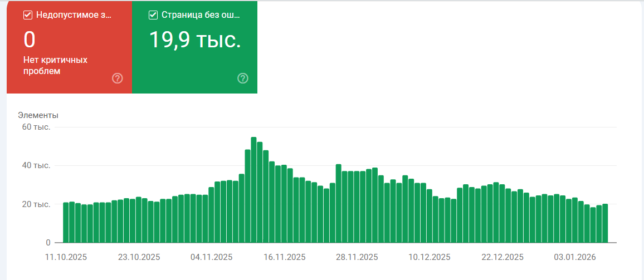Click the help icon in the red card
The image size is (644, 280).
pos(118,78)
